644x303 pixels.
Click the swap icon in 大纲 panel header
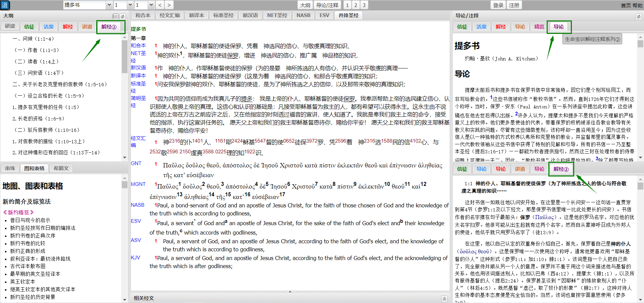point(123,16)
